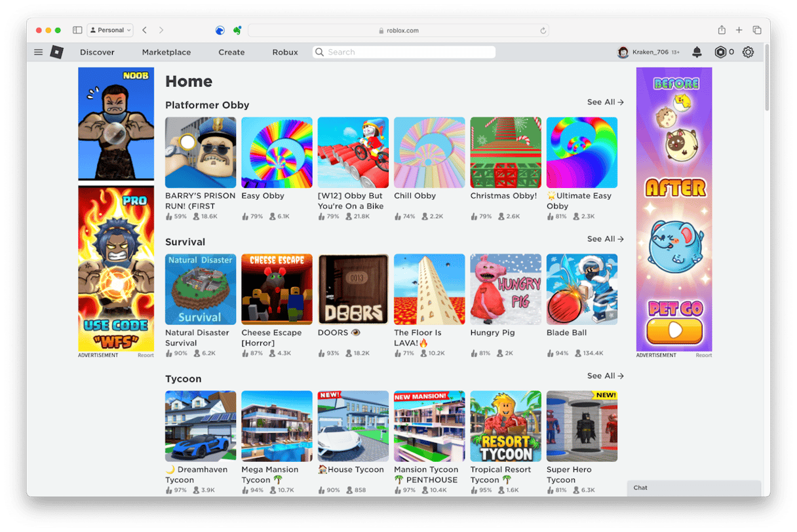Click the Safari share icon
Viewport: 797px width, 532px height.
[722, 30]
